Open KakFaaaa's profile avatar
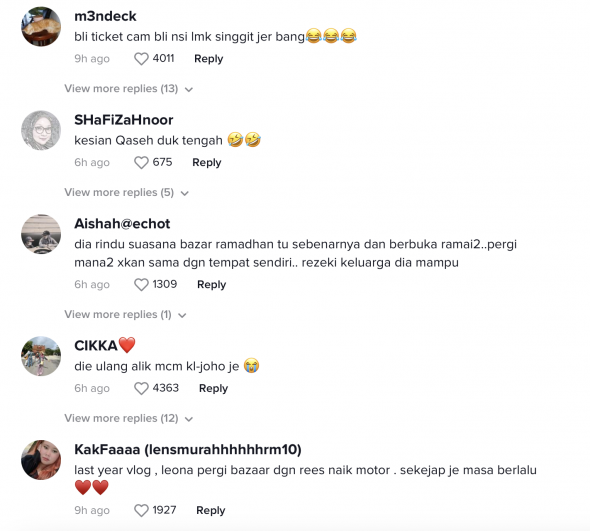 [x=41, y=460]
